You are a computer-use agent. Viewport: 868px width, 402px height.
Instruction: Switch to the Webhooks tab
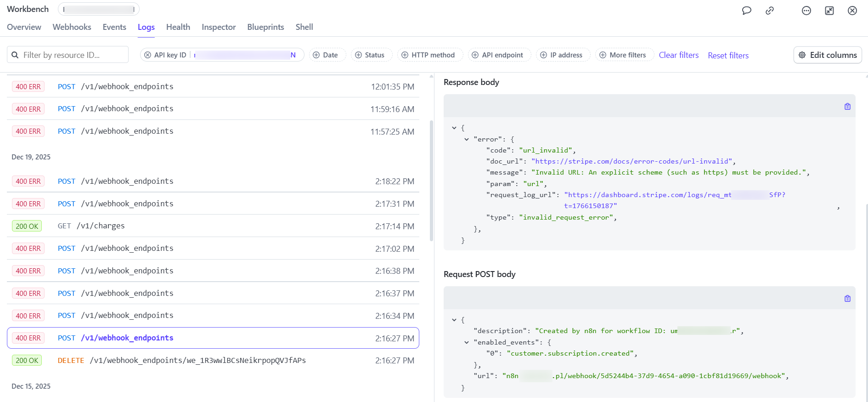(72, 27)
